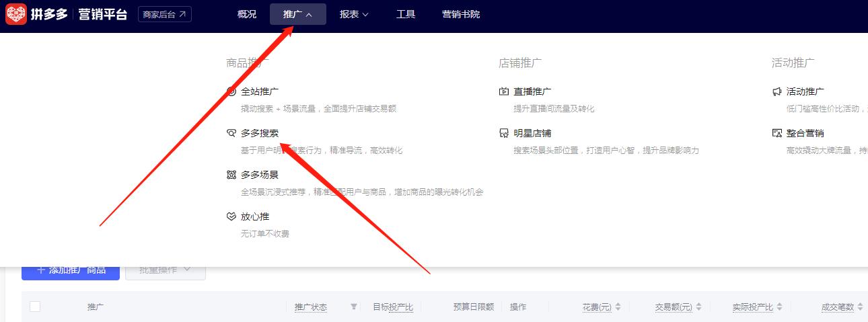This screenshot has height=322, width=868.
Task: Click the 全站推广 target icon
Action: [231, 91]
